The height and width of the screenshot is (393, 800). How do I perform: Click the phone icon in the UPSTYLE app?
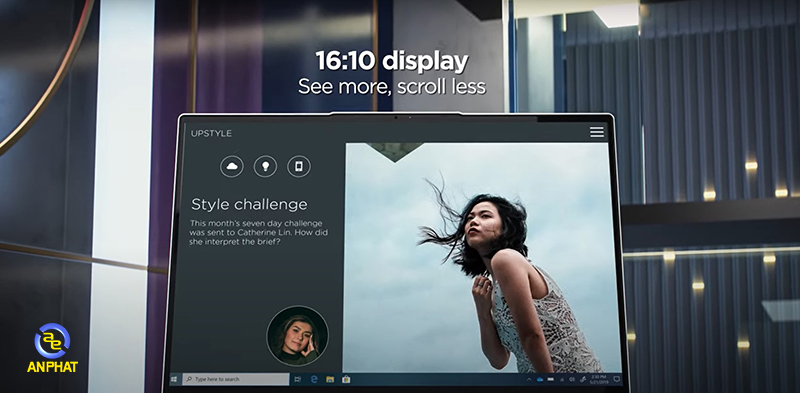[299, 166]
